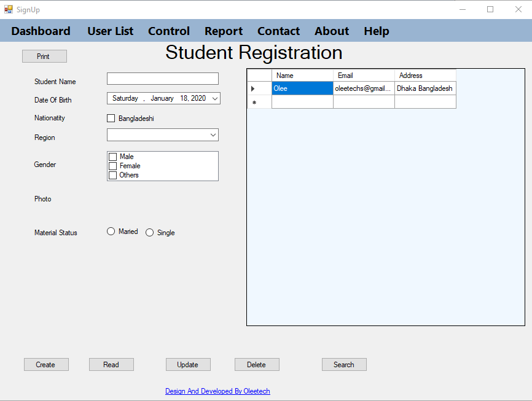Check the Others gender option
This screenshot has height=401, width=532.
pyautogui.click(x=113, y=175)
